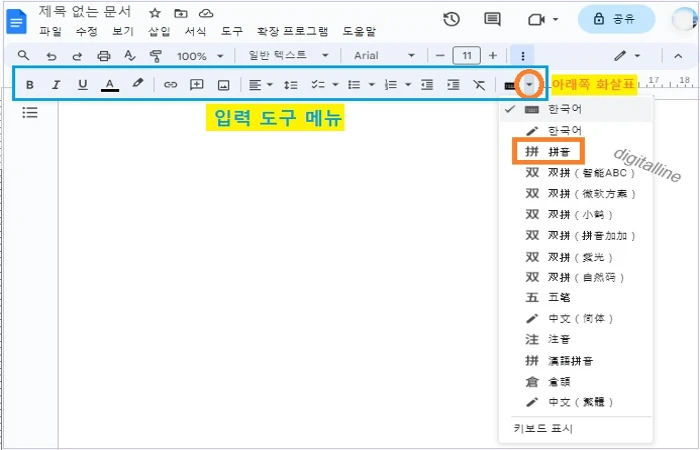700x450 pixels.
Task: Undo the last action
Action: point(51,56)
